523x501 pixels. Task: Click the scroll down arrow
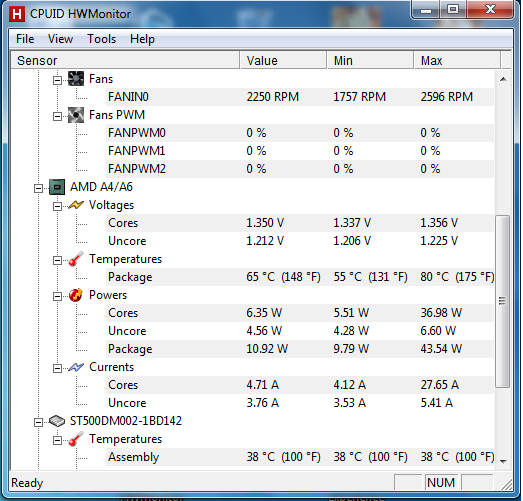pyautogui.click(x=503, y=461)
